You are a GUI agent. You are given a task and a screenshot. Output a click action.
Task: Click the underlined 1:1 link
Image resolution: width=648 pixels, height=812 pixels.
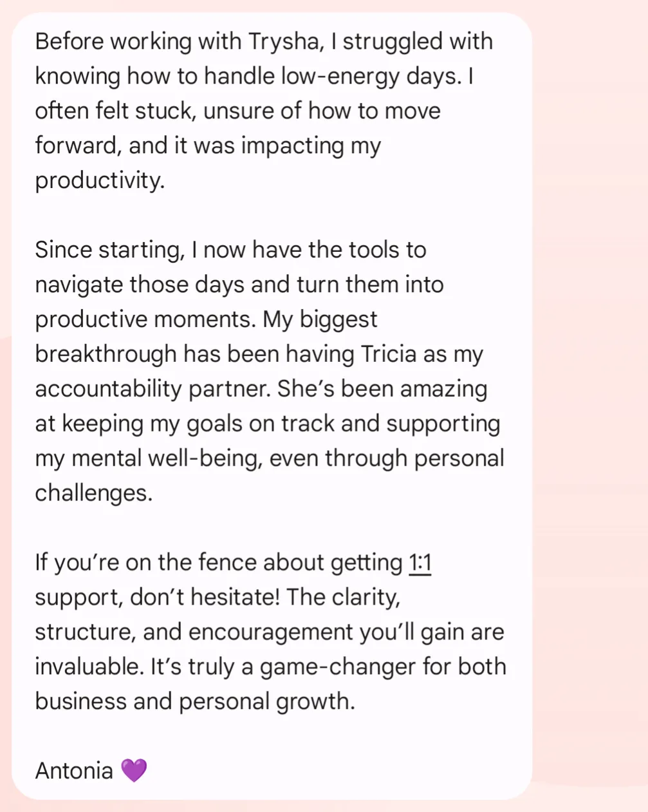420,563
